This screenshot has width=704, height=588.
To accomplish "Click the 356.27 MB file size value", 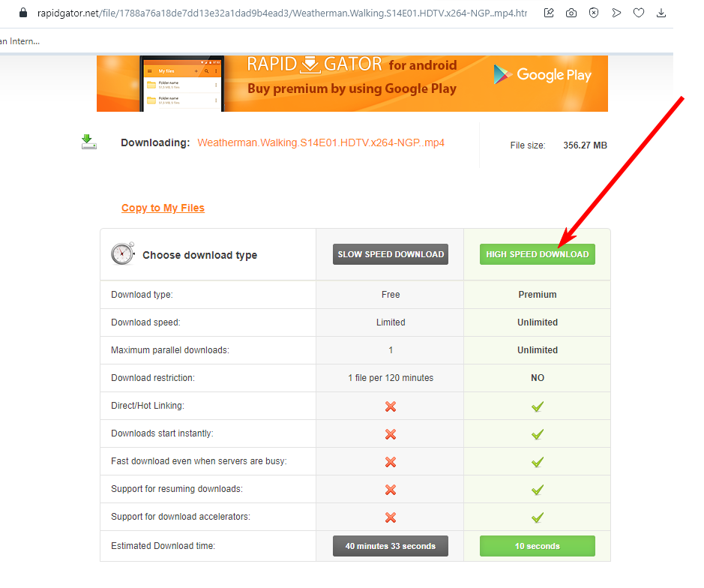I will coord(585,145).
